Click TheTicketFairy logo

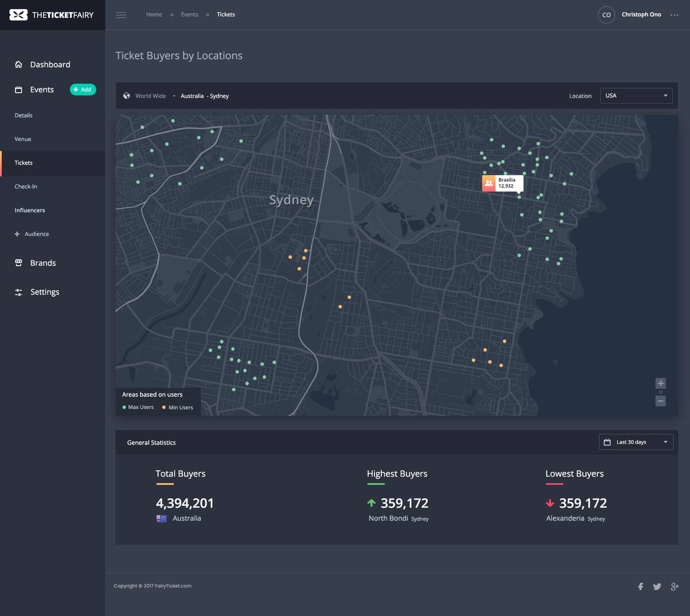tap(52, 15)
